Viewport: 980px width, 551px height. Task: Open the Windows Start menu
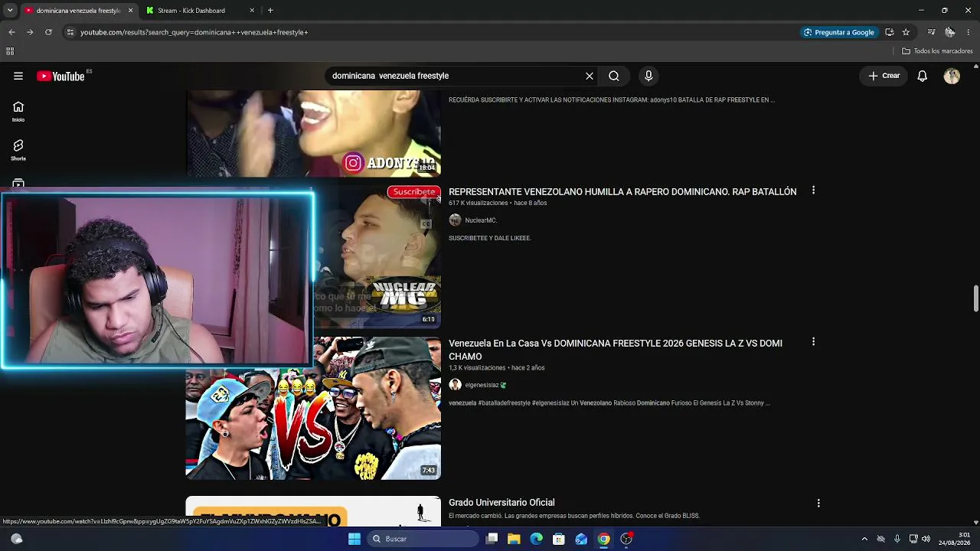point(354,539)
